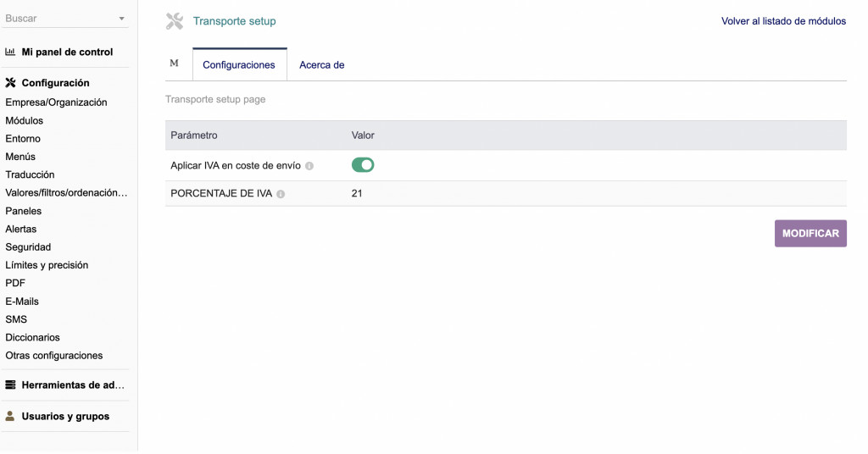Image resolution: width=868 pixels, height=454 pixels.
Task: Click the wrench-screwdriver Transporte setup icon
Action: (x=175, y=21)
